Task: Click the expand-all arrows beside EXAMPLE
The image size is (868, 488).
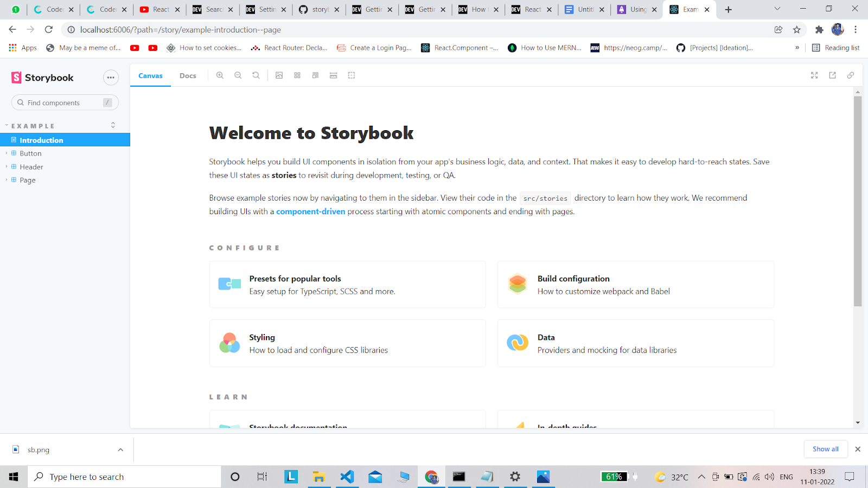Action: [113, 125]
